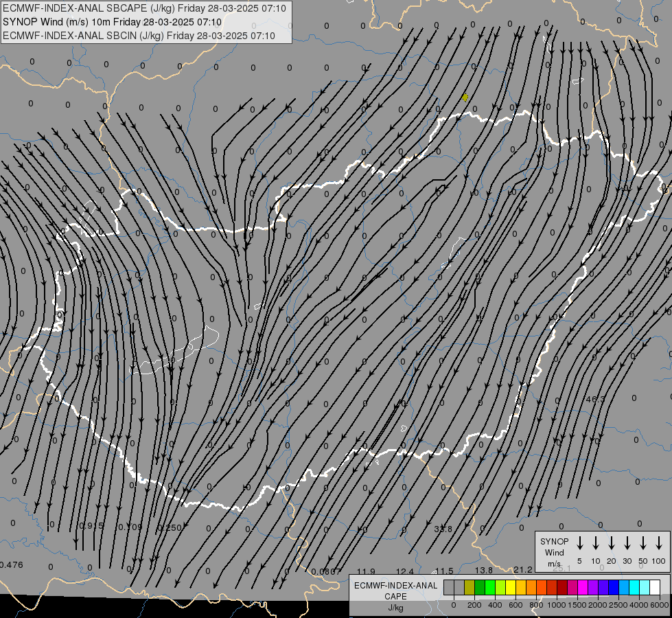Select the SYNOP Wind 10m title line

tap(112, 22)
